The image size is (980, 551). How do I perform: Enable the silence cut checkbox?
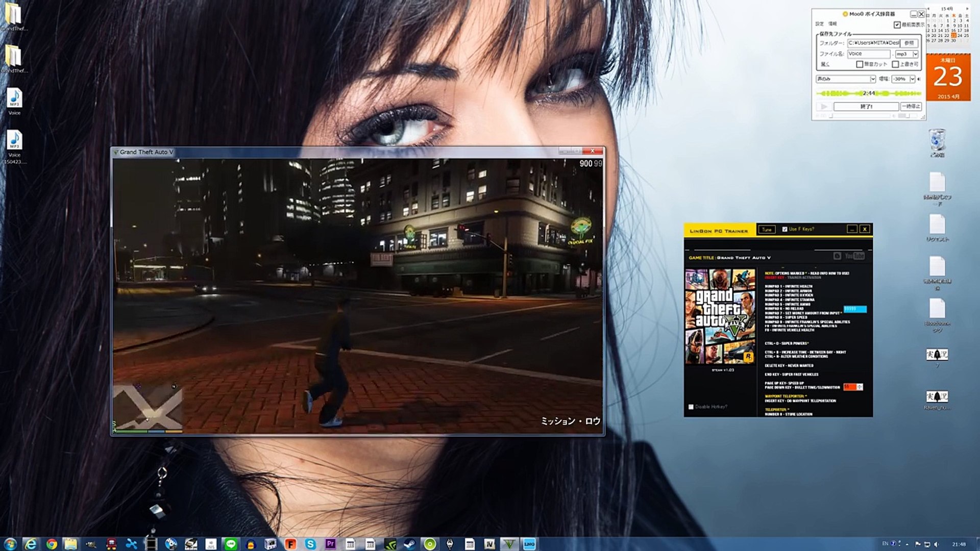pyautogui.click(x=860, y=64)
